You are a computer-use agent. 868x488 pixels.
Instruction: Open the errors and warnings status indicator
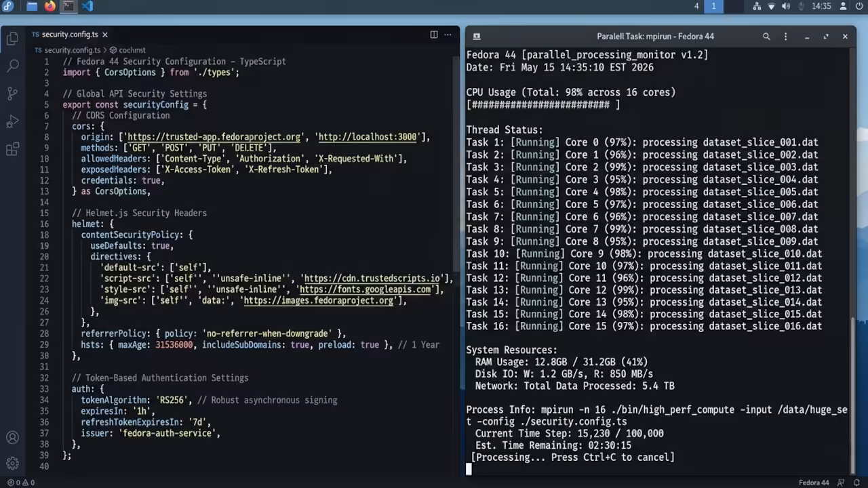pos(20,483)
